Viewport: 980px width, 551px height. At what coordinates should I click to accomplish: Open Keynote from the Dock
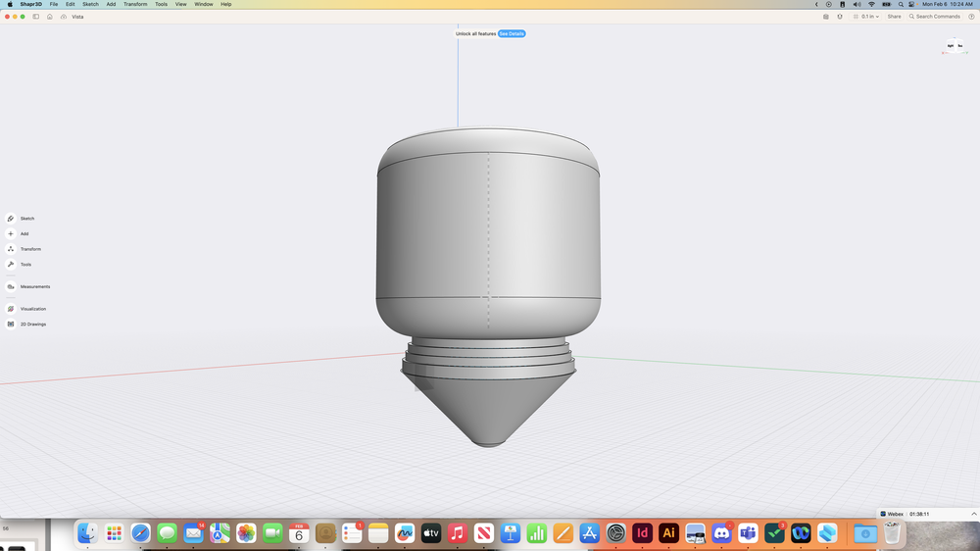coord(510,533)
